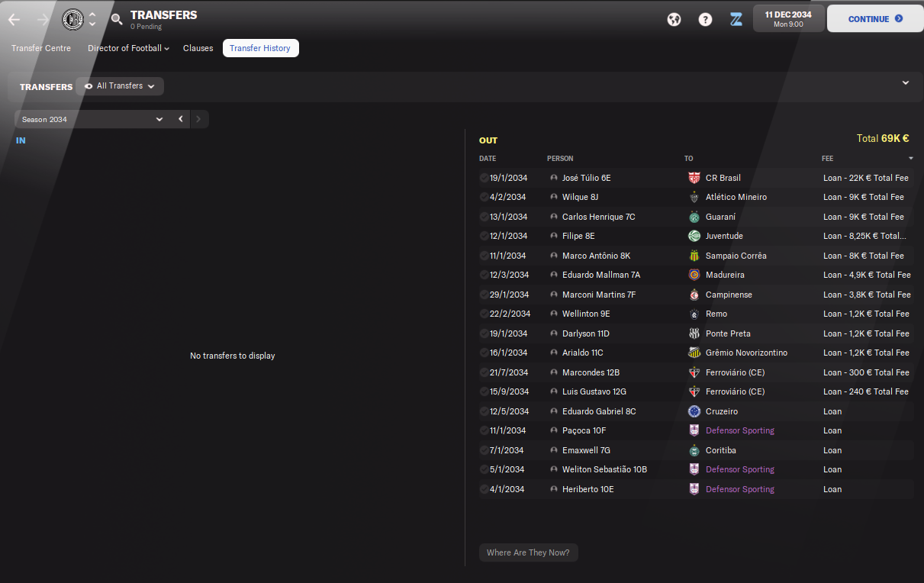
Task: Click the CR Brasil club crest
Action: point(694,178)
